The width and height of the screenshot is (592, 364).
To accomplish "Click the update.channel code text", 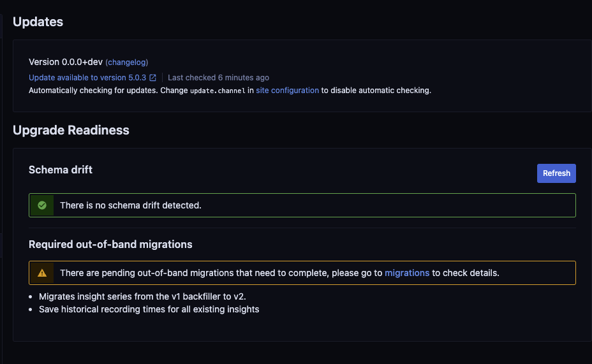I will (218, 91).
